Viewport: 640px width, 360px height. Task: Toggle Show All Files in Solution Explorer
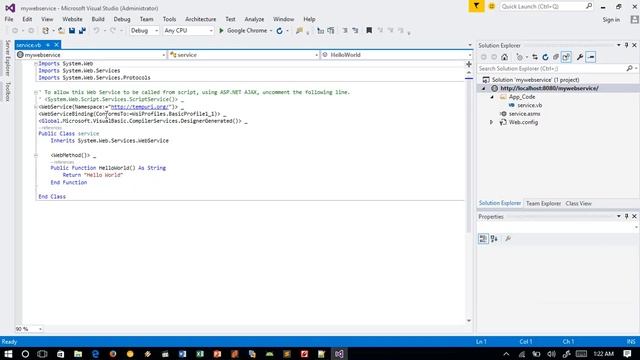566,57
